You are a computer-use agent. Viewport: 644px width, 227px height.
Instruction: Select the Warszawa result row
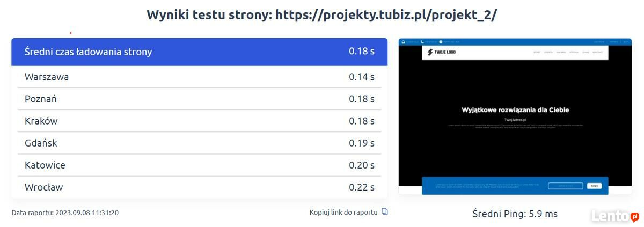199,77
